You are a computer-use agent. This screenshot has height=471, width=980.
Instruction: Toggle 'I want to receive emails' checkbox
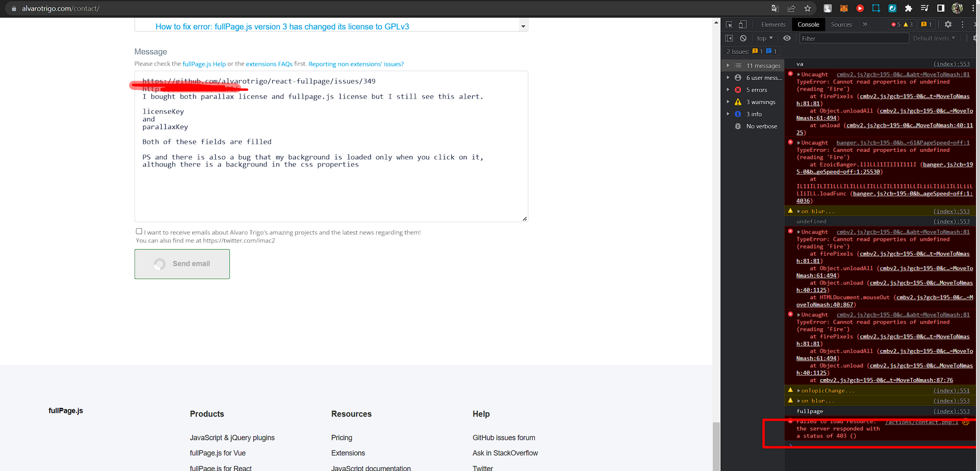[138, 231]
